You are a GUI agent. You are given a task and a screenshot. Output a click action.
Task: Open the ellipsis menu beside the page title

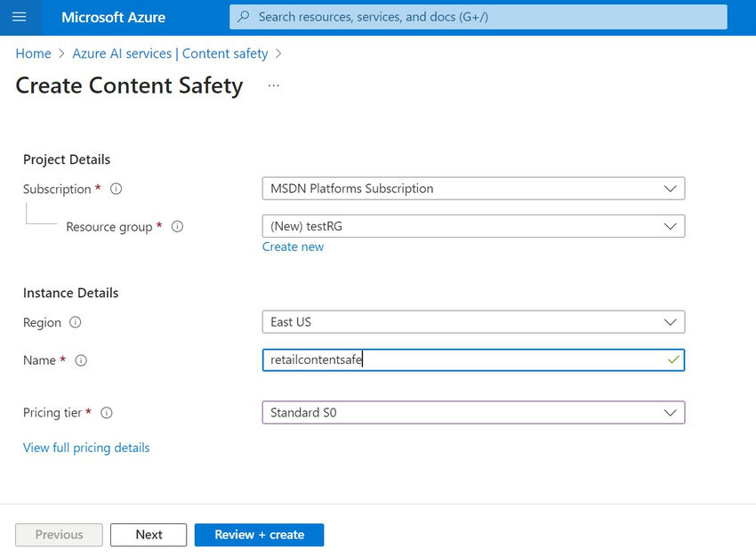pos(273,85)
